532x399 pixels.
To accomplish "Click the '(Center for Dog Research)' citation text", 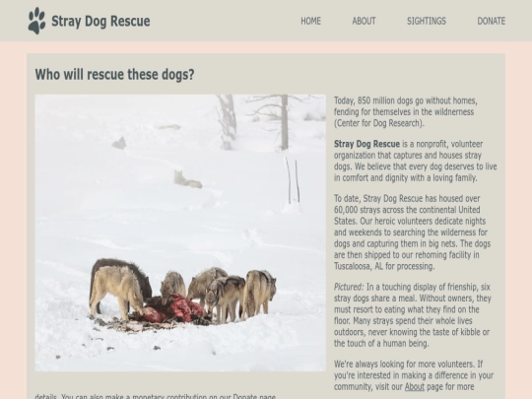I will (379, 123).
